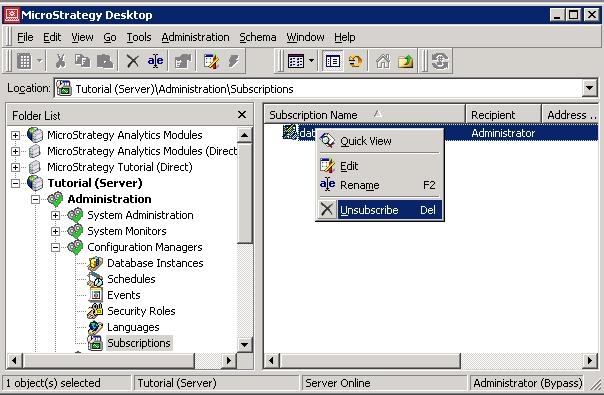The width and height of the screenshot is (604, 395).
Task: Click the Cut scissors toolbar icon
Action: (60, 61)
